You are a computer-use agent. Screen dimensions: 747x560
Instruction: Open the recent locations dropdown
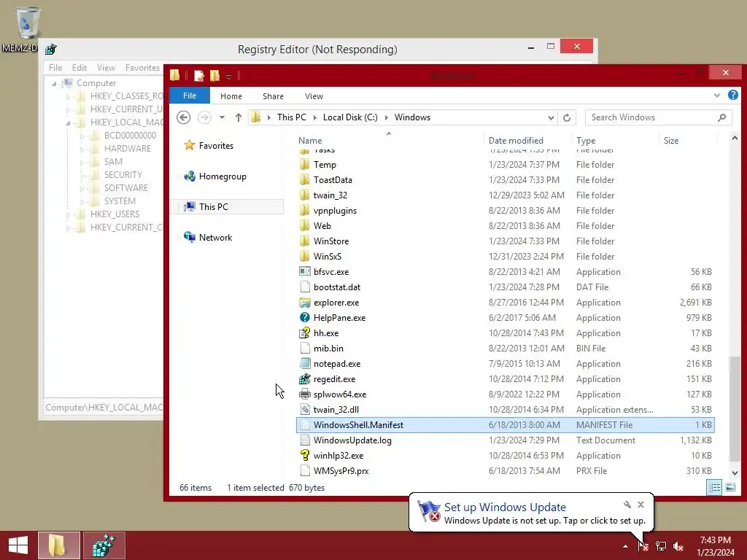tap(222, 117)
